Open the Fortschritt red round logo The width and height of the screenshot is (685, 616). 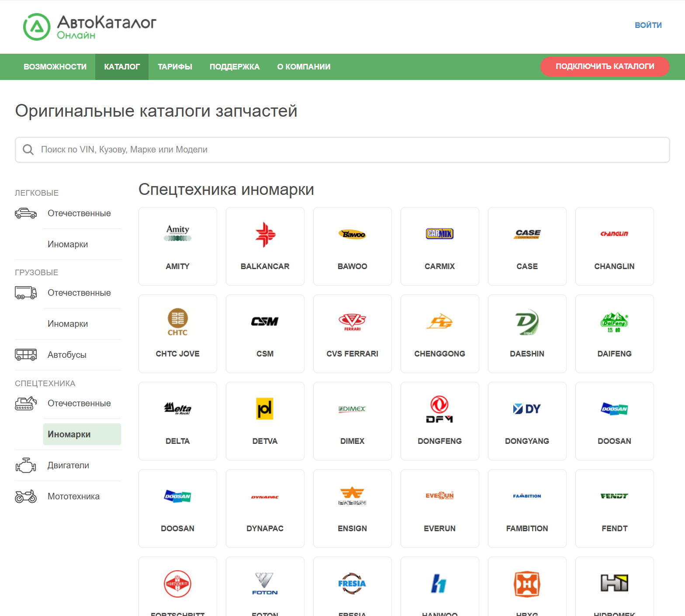[178, 584]
